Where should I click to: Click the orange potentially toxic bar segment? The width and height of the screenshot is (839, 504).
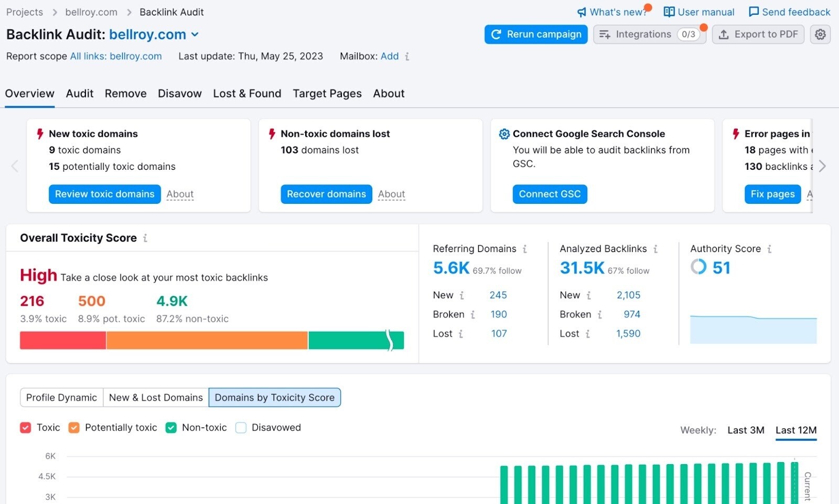(207, 341)
